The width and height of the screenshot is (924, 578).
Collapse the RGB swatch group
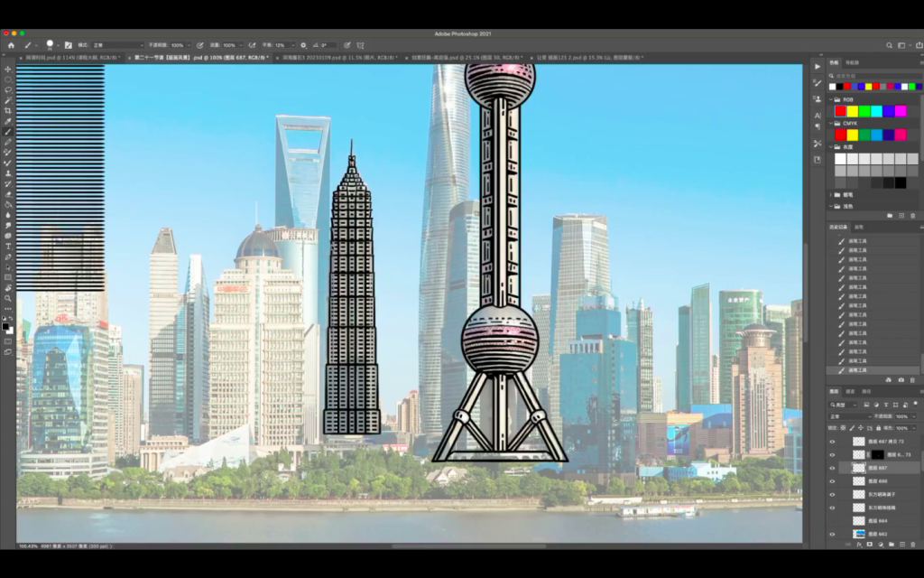click(x=831, y=98)
